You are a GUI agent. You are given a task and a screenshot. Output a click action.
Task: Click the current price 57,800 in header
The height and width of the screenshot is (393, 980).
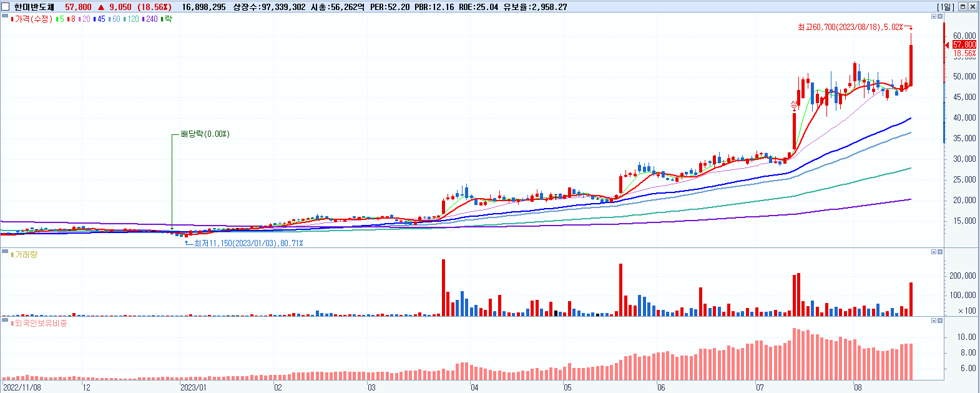coord(78,7)
